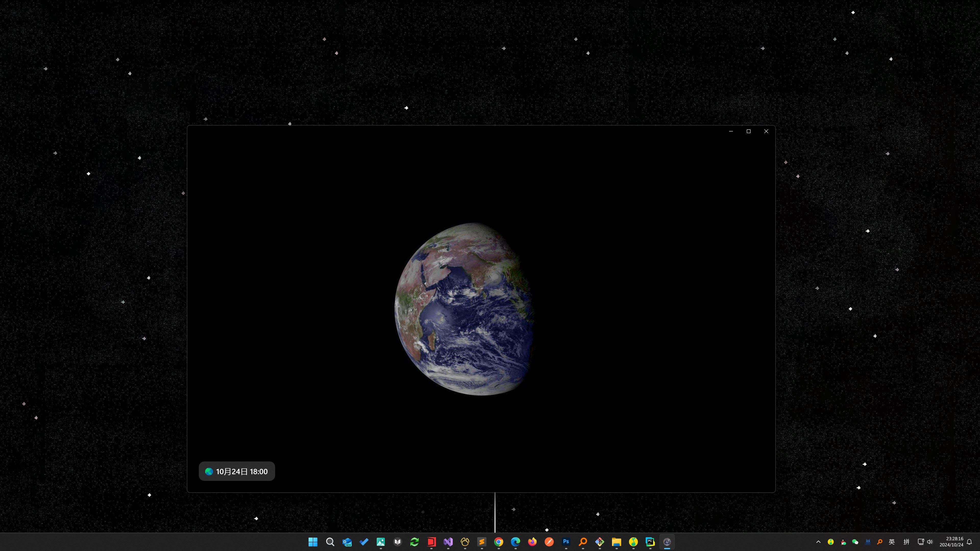Screen dimensions: 980x551
Task: Launch Outlook (New) from the taskbar
Action: [347, 542]
